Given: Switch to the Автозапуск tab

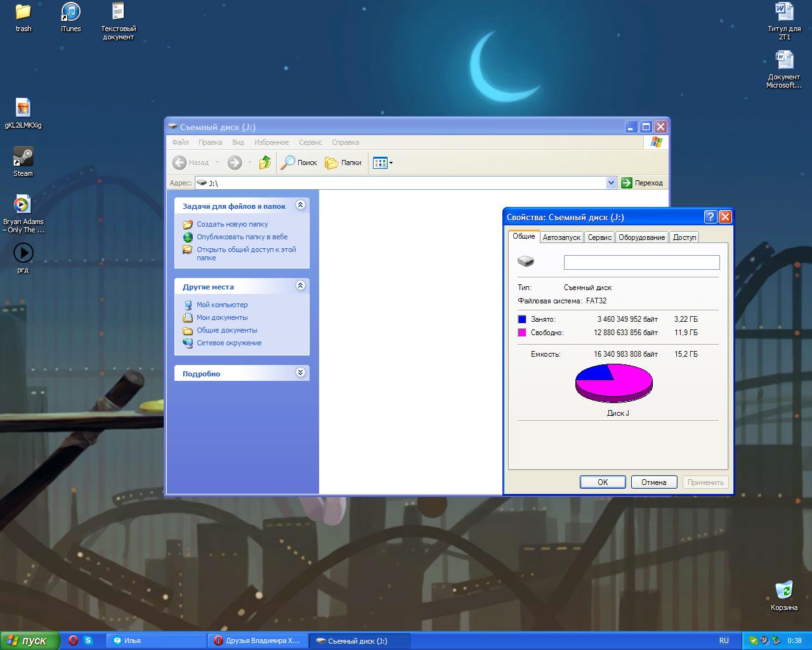Looking at the screenshot, I should (561, 237).
